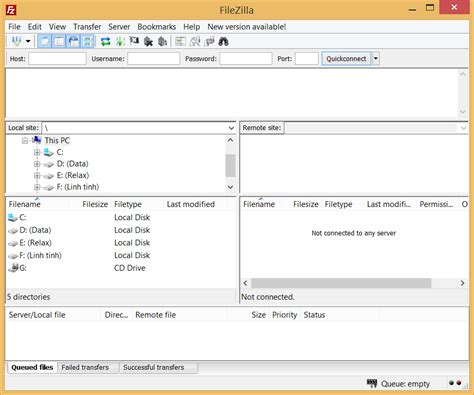Image resolution: width=474 pixels, height=395 pixels.
Task: Click the status bar activity indicator lights
Action: (x=455, y=383)
